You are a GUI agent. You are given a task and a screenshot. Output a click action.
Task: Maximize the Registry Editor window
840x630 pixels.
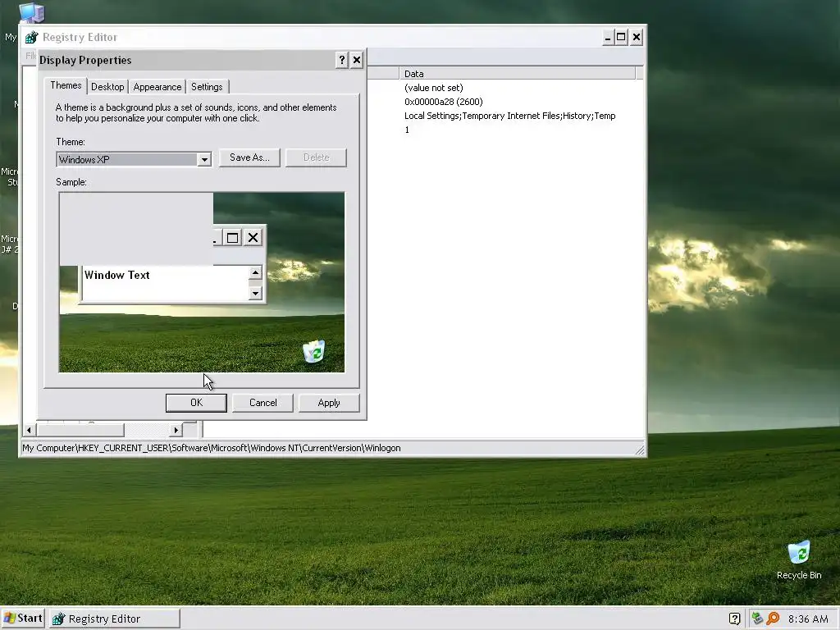[x=622, y=38]
